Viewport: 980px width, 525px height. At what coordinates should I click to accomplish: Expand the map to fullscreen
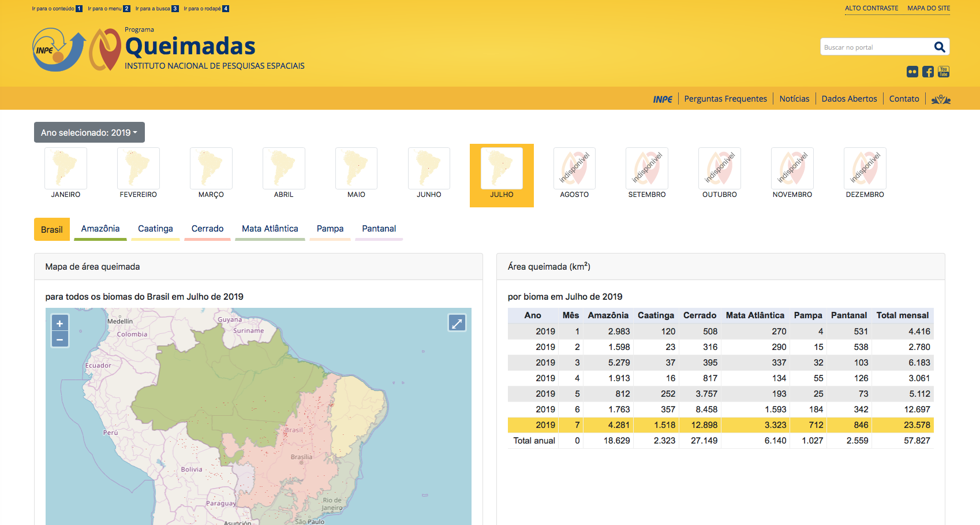click(457, 323)
